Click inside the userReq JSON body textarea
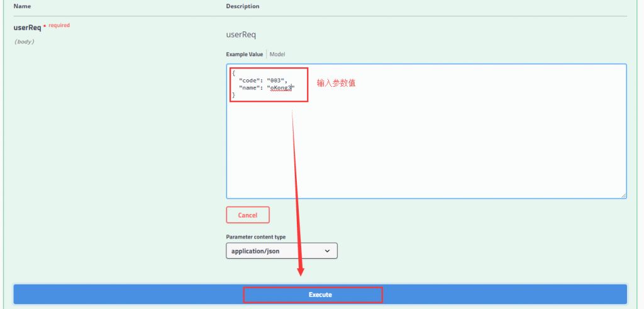Viewport: 644px width, 309px height. coord(426,131)
